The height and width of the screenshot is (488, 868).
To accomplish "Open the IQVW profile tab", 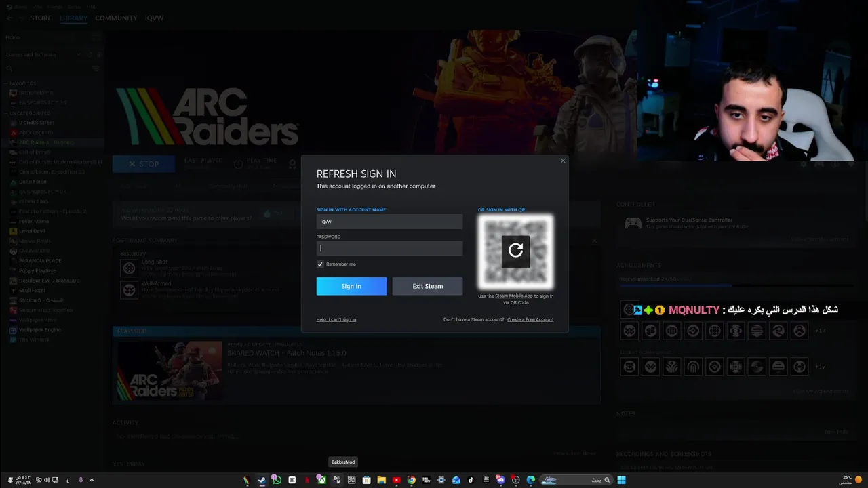I will [x=154, y=18].
